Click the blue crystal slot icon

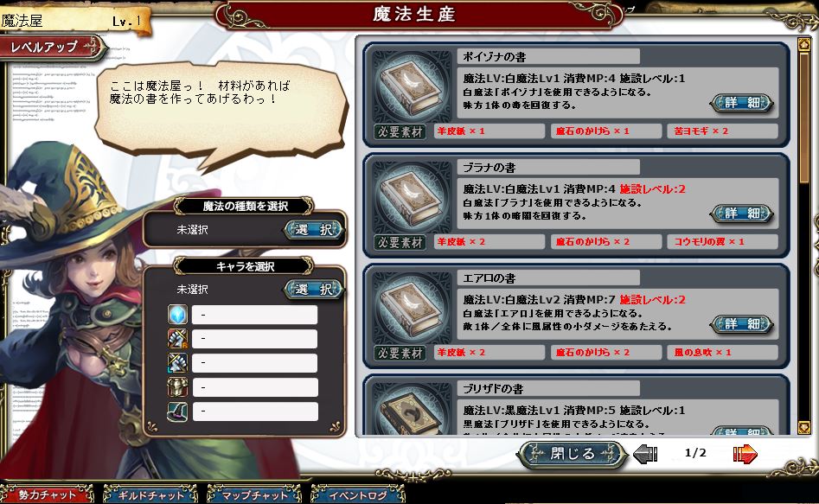177,315
